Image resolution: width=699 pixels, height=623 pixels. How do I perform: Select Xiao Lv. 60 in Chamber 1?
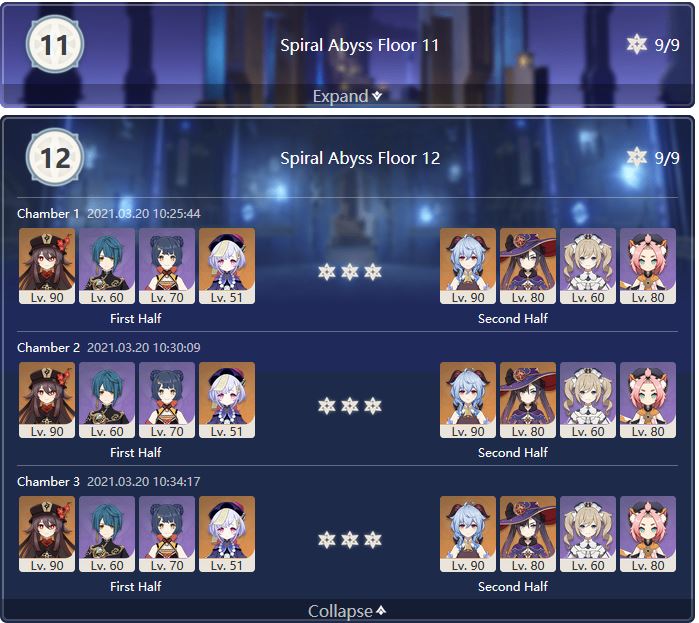[x=107, y=266]
